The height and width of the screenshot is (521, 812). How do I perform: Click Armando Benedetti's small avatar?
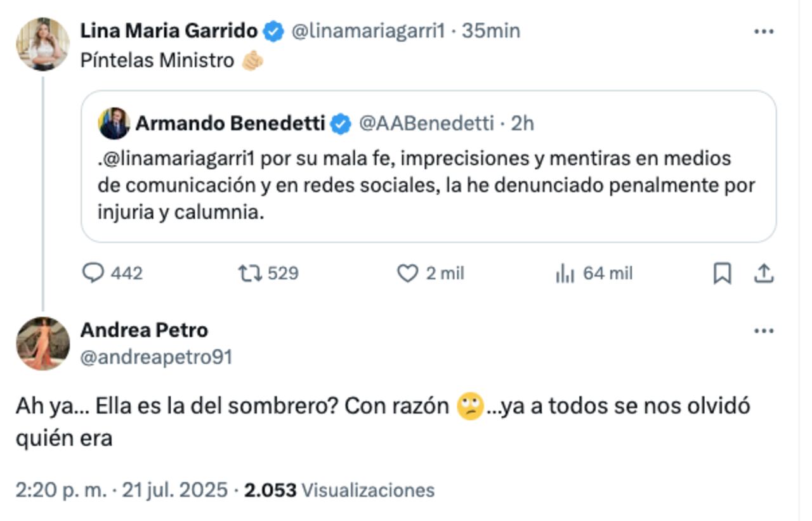pyautogui.click(x=114, y=125)
